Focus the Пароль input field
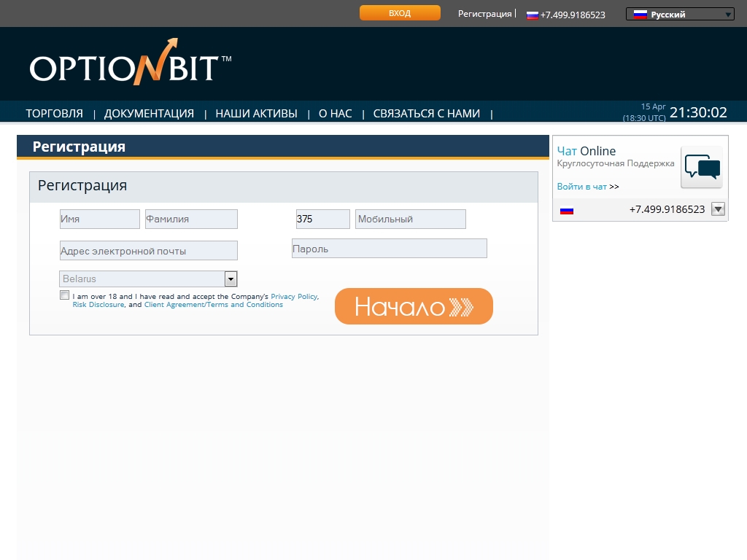Viewport: 747px width, 560px height. tap(389, 249)
